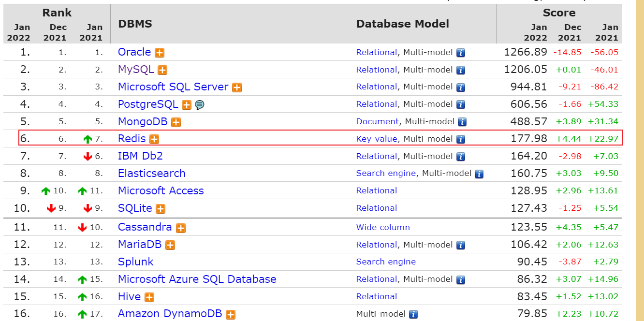Open the Amazon DynamoDB link
Viewport: 644px width, 321px height.
(170, 314)
